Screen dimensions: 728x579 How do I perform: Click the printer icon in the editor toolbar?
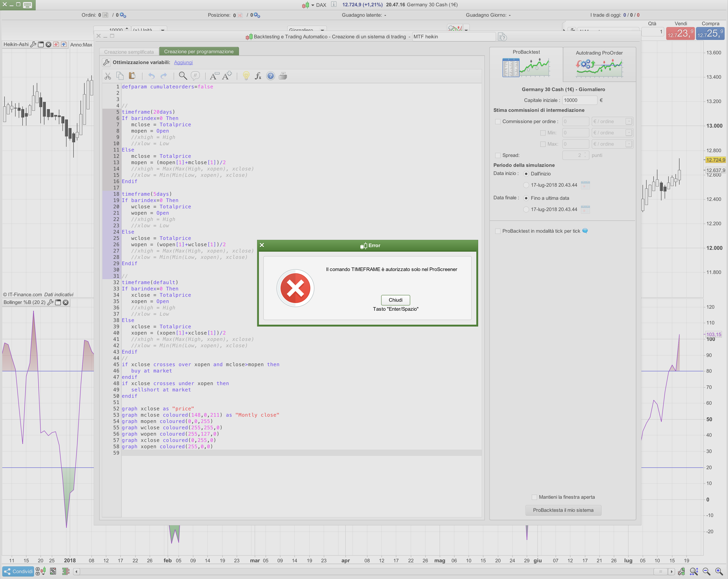[283, 76]
